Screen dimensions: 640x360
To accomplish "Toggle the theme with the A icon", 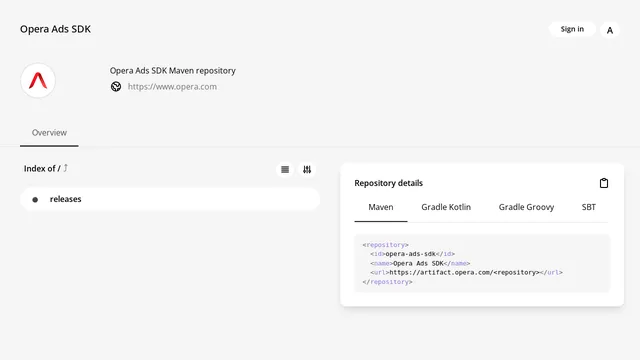I will [x=610, y=30].
